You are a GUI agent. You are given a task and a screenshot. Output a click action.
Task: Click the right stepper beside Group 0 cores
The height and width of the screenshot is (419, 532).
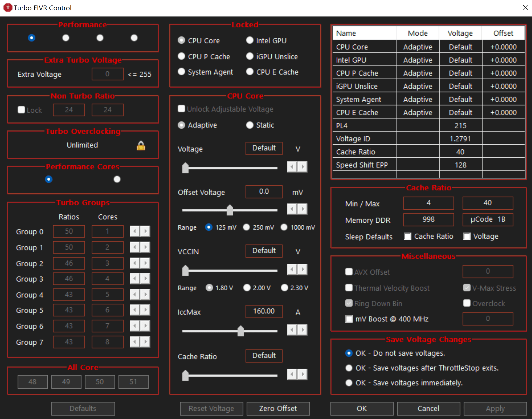[x=145, y=231]
